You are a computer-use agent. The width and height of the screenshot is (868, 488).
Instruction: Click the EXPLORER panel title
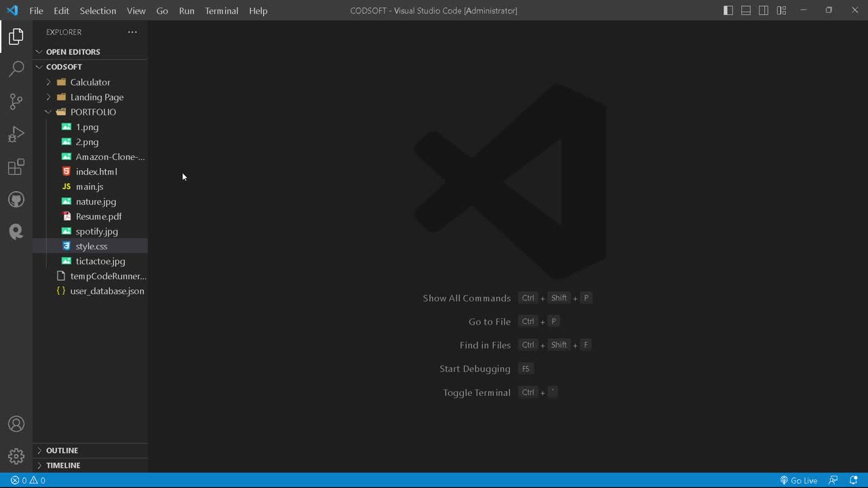[64, 32]
